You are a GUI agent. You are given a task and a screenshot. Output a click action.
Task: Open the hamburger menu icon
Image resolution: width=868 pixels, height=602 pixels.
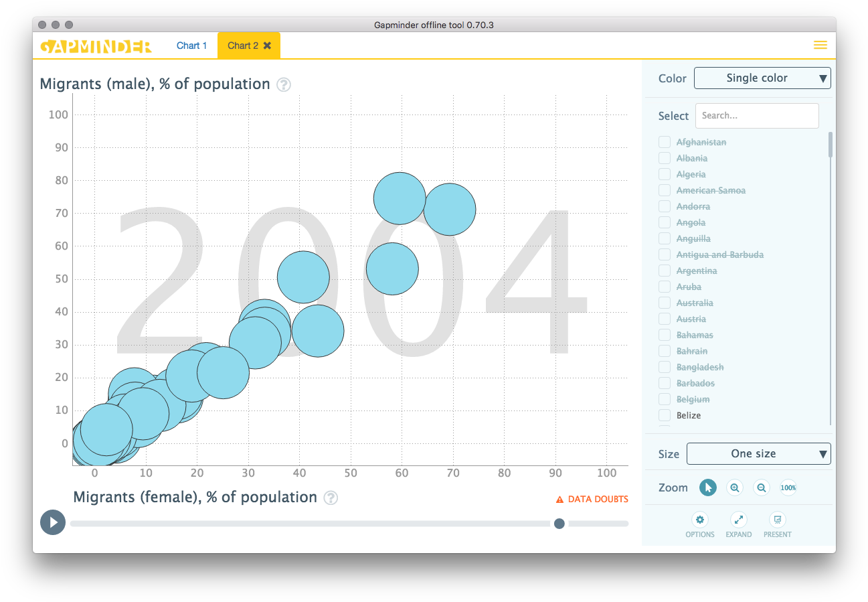(x=820, y=46)
